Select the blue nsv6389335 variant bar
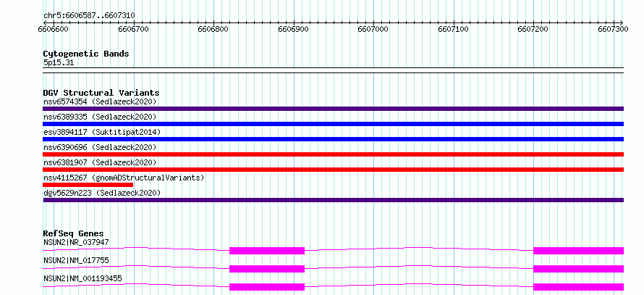This screenshot has width=644, height=295. point(333,124)
